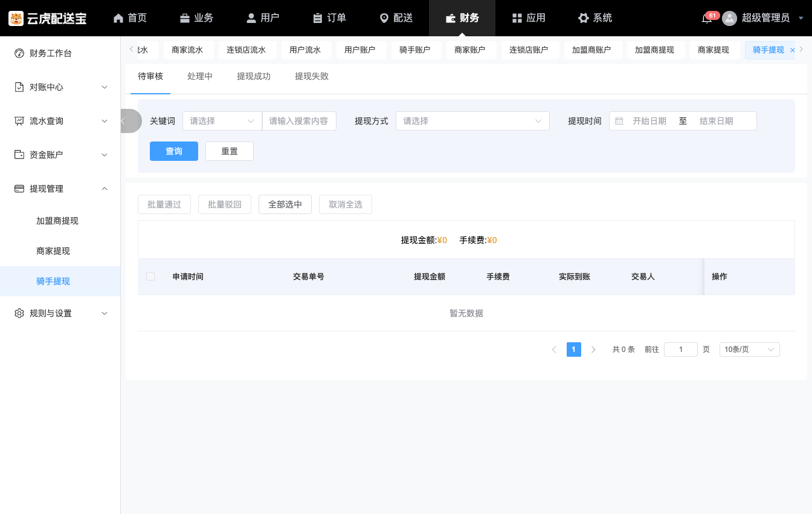
Task: Open the 关键词 select dropdown
Action: click(x=222, y=121)
